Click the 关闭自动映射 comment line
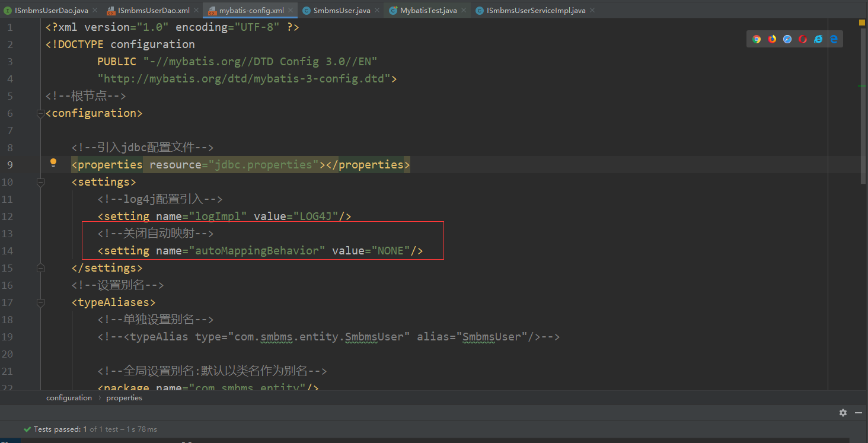The width and height of the screenshot is (868, 443). 155,234
